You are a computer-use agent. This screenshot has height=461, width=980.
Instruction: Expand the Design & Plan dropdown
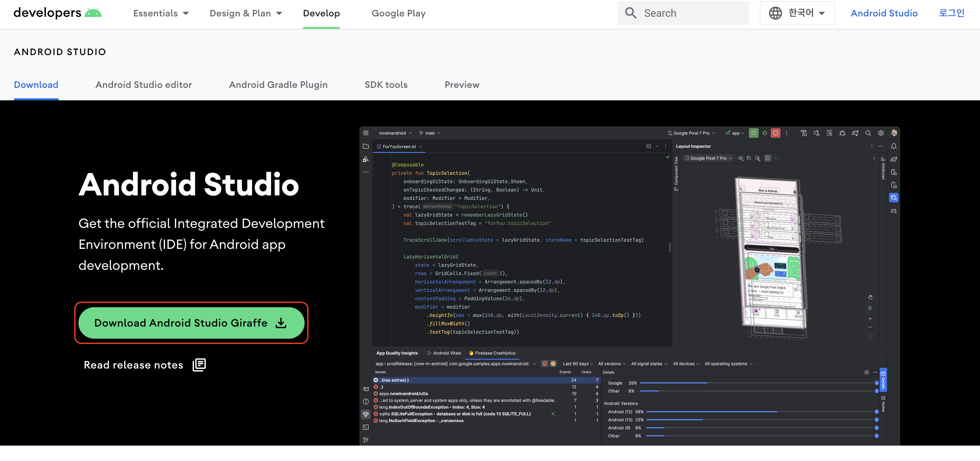coord(246,13)
